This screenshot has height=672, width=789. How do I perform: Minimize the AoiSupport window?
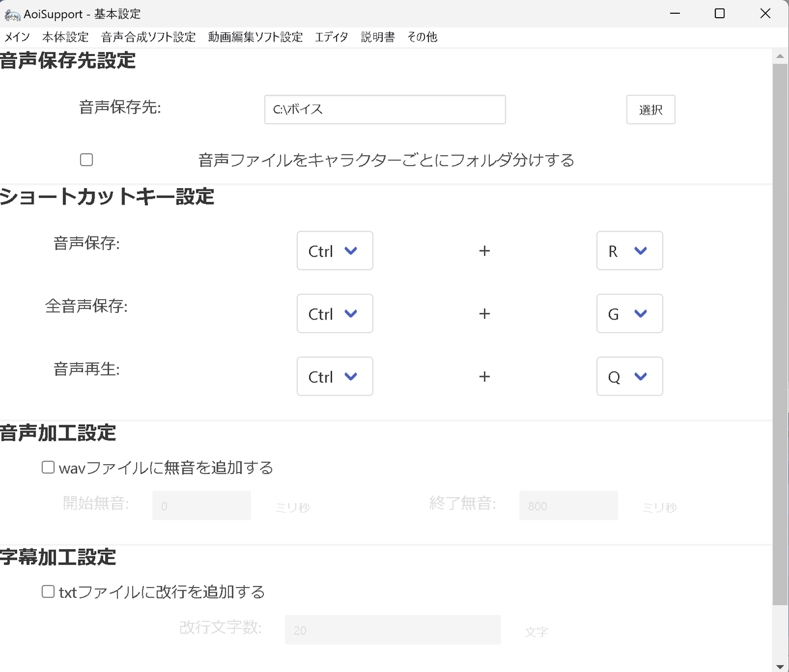pyautogui.click(x=675, y=14)
